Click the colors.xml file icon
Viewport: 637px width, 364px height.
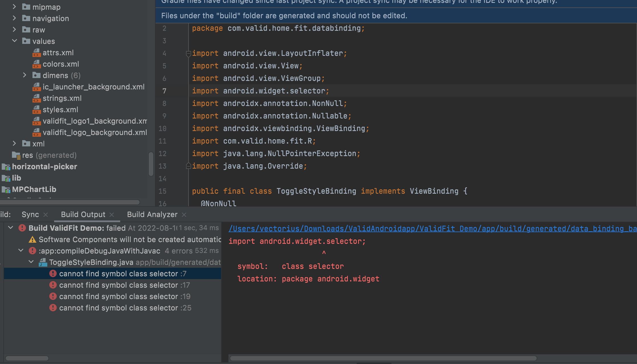(x=36, y=64)
